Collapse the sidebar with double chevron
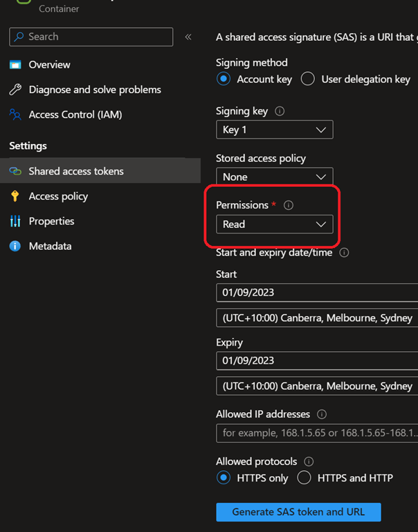The width and height of the screenshot is (418, 532). tap(188, 37)
